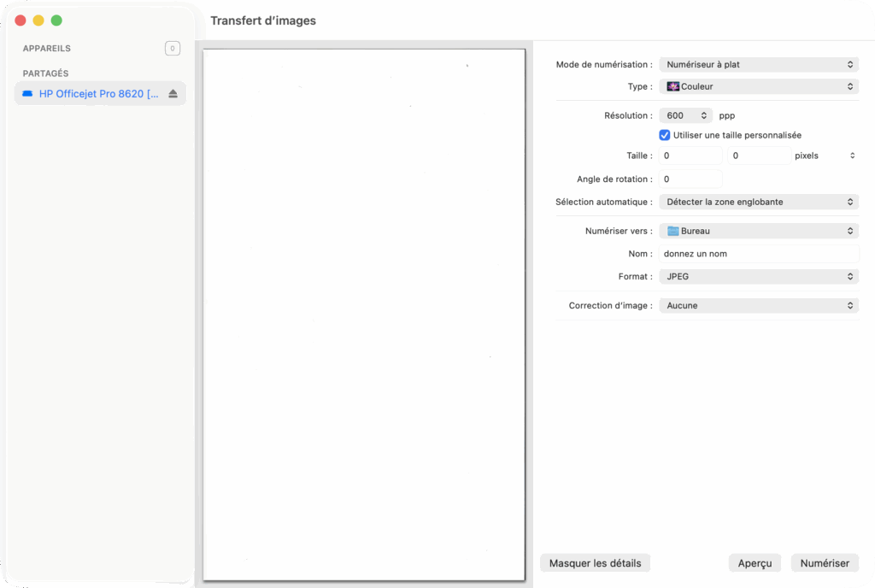Click the Angle de rotation field
Screen dimensions: 875x588
[x=690, y=179]
